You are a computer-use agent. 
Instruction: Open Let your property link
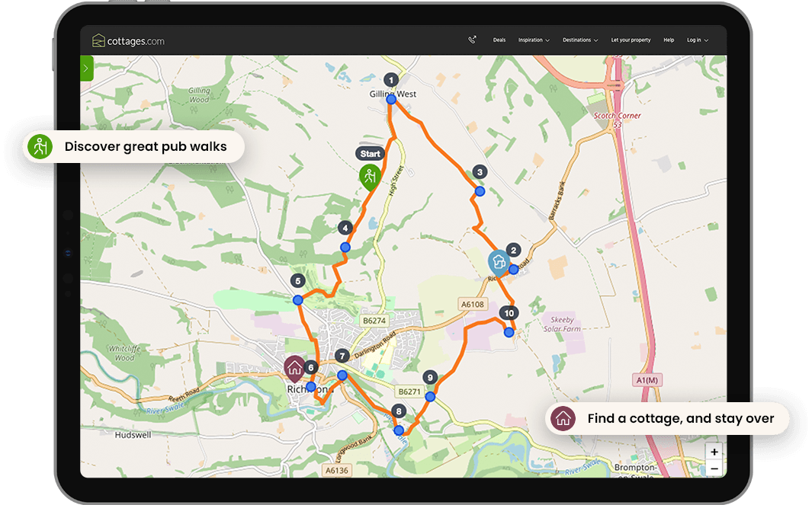pos(631,40)
